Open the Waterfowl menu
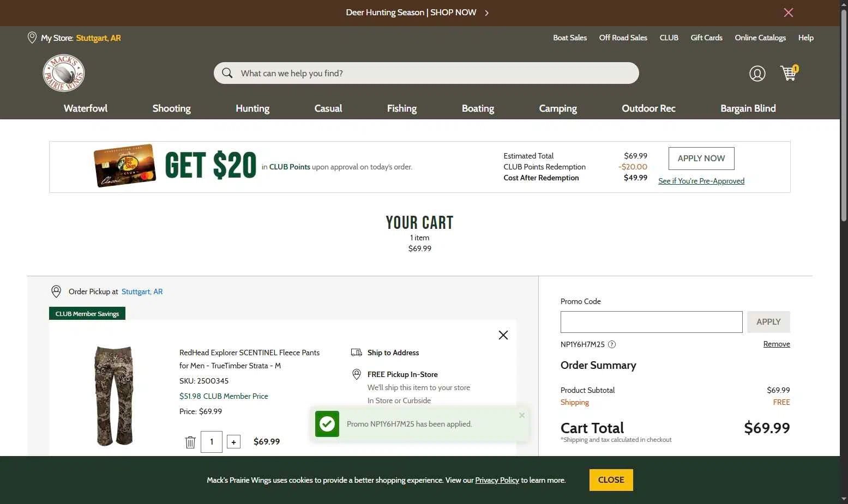Screen dimensions: 848x504 86,108
